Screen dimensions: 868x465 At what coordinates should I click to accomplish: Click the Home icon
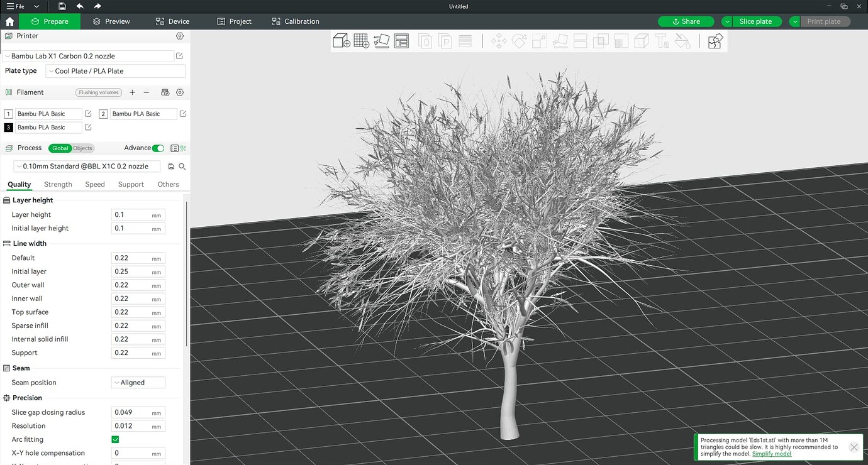tap(9, 21)
